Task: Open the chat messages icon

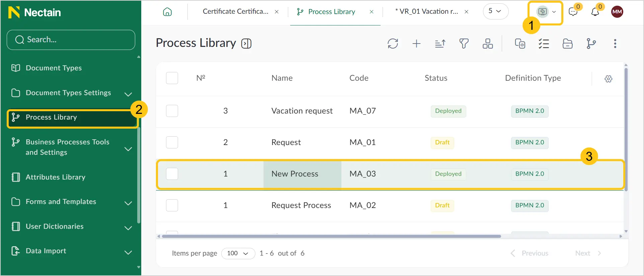Action: click(x=573, y=12)
